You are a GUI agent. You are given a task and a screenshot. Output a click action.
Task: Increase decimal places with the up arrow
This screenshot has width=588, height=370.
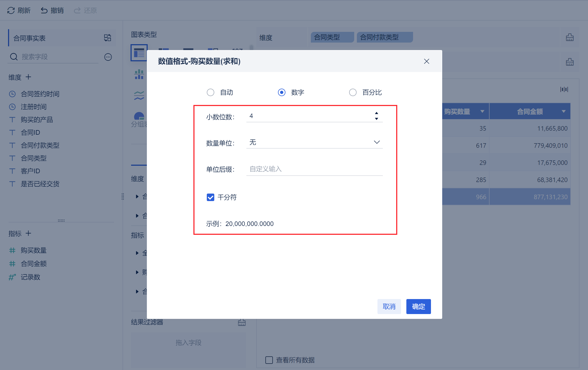[376, 113]
